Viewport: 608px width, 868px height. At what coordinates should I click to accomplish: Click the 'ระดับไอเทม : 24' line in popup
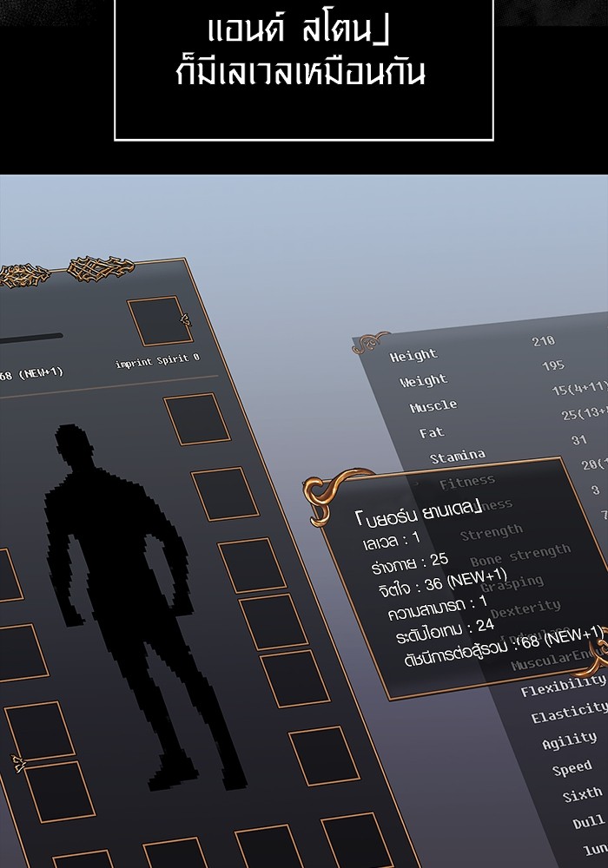(x=445, y=631)
